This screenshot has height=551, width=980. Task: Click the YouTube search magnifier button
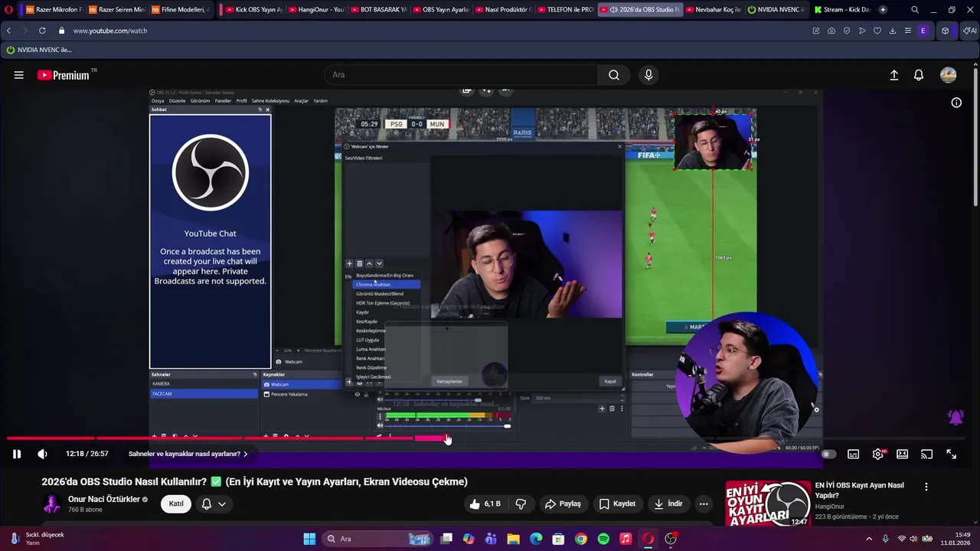(x=614, y=75)
